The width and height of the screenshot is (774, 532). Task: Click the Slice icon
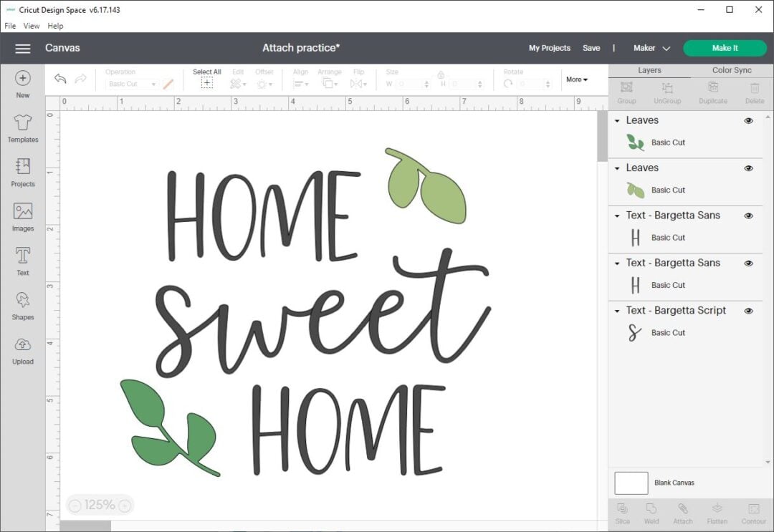click(x=622, y=512)
